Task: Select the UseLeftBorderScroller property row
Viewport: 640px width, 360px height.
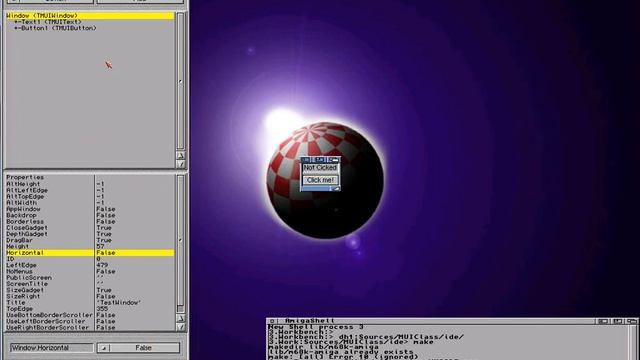Action: click(x=90, y=322)
